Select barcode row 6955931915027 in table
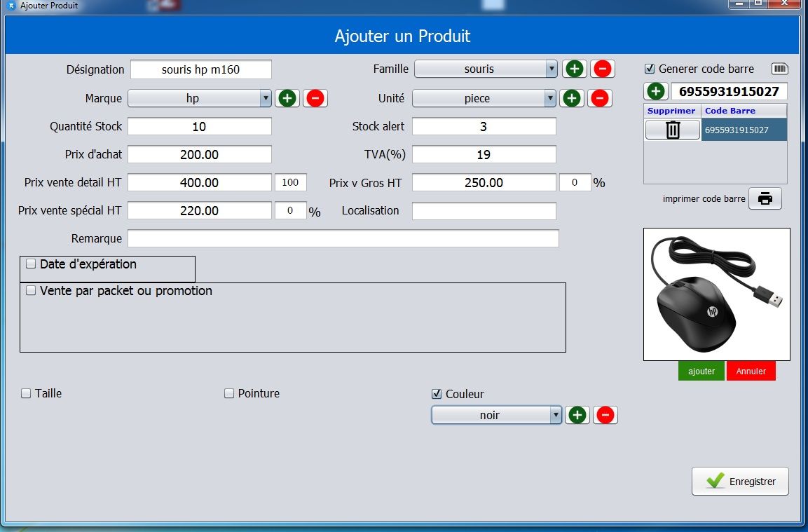Screen dimensions: 808x532 tap(744, 130)
